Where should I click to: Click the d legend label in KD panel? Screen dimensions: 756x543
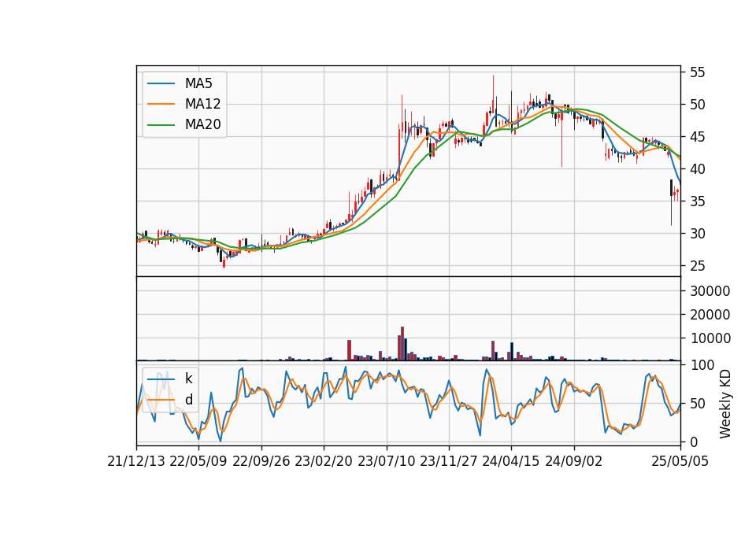click(x=188, y=400)
